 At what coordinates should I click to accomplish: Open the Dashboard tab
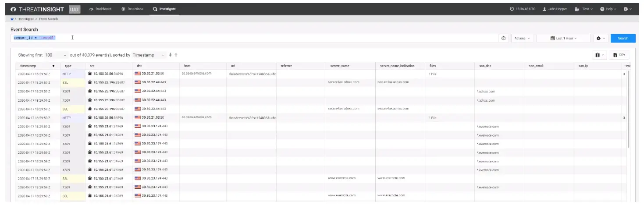pyautogui.click(x=100, y=9)
